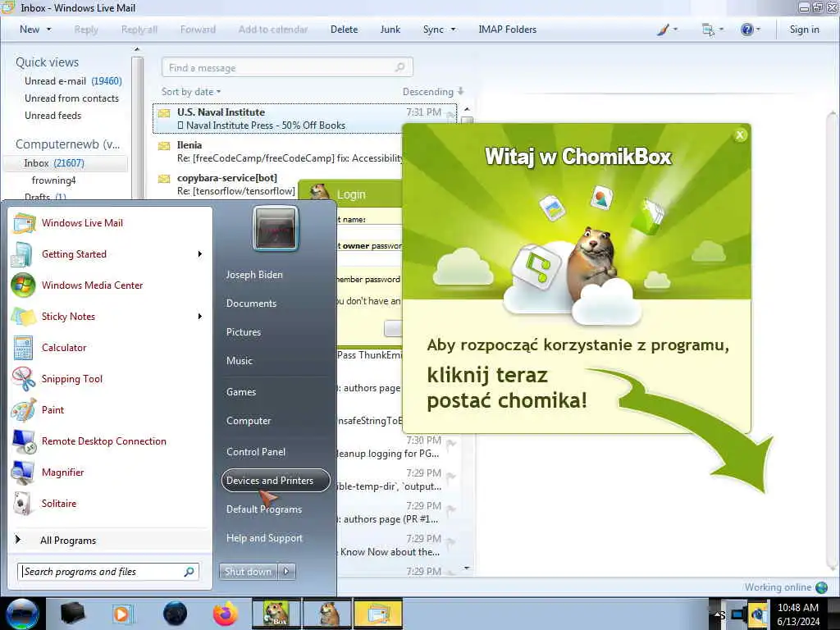Open Windows Media Center icon
Screen dimensions: 840x630
(23, 285)
